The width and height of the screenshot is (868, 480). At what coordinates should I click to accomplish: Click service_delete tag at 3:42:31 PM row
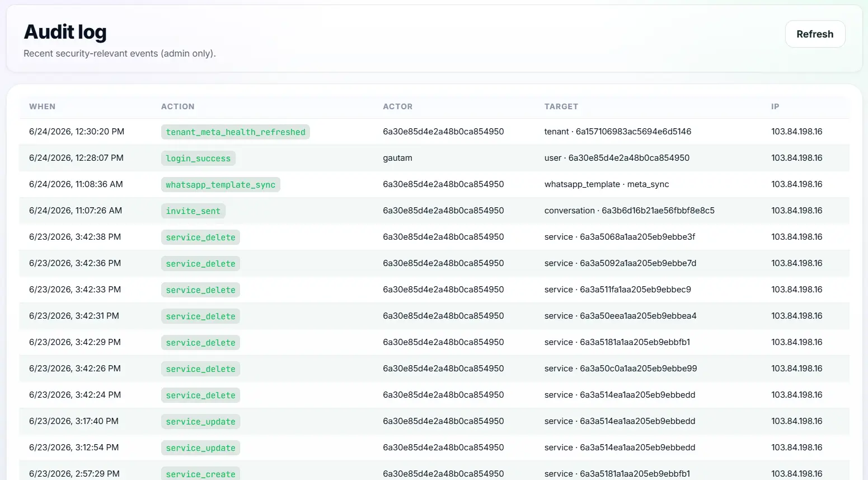(200, 316)
